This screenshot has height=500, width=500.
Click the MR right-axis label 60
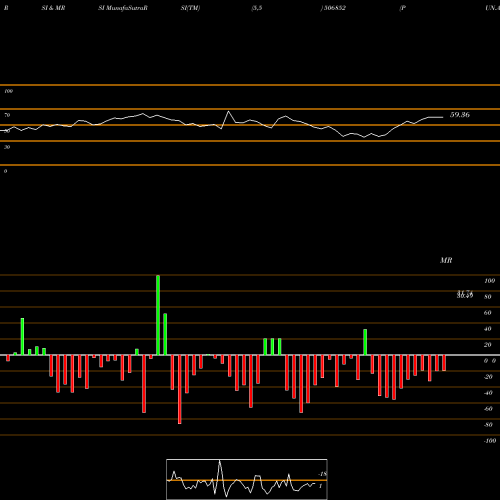488,313
